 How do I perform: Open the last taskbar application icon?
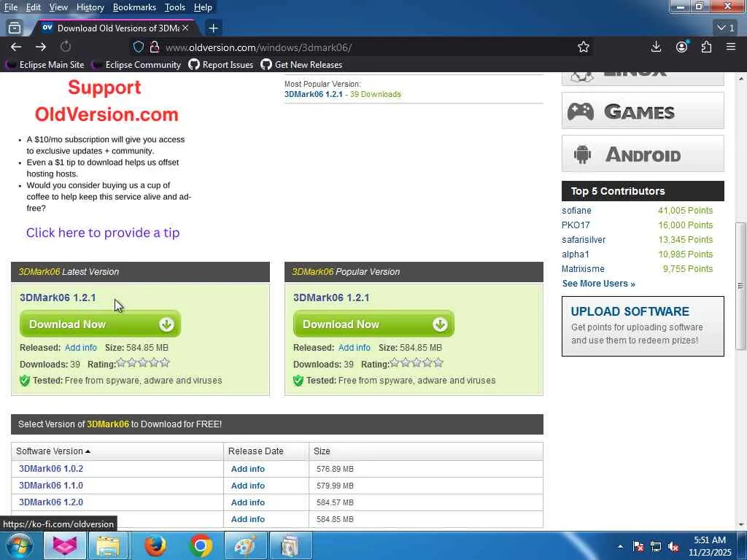[291, 545]
